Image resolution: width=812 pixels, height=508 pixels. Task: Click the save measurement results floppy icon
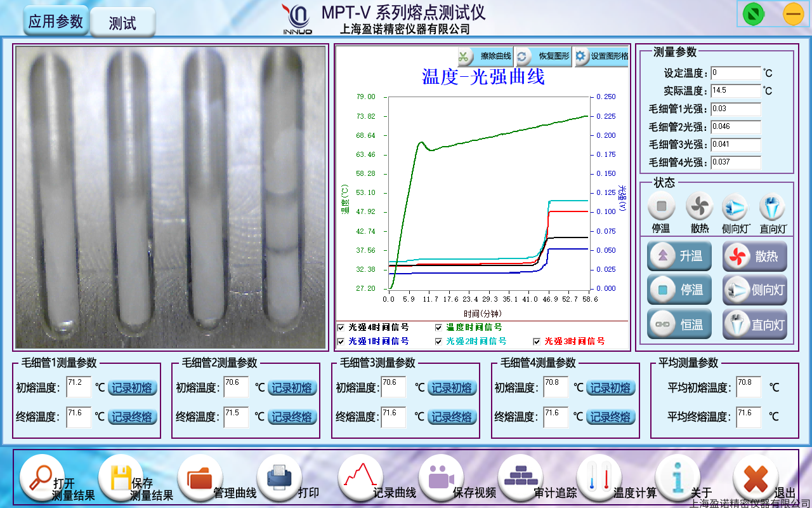click(121, 478)
